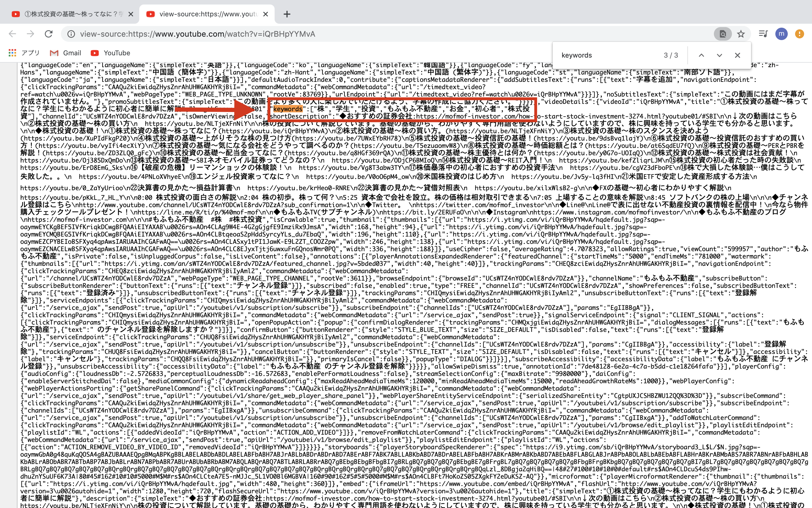Jump to next find match
Screen dimensions: 812x508
point(720,55)
